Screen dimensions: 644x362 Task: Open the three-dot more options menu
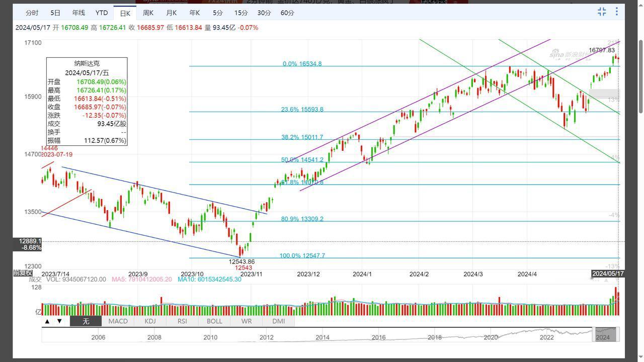click(x=617, y=12)
